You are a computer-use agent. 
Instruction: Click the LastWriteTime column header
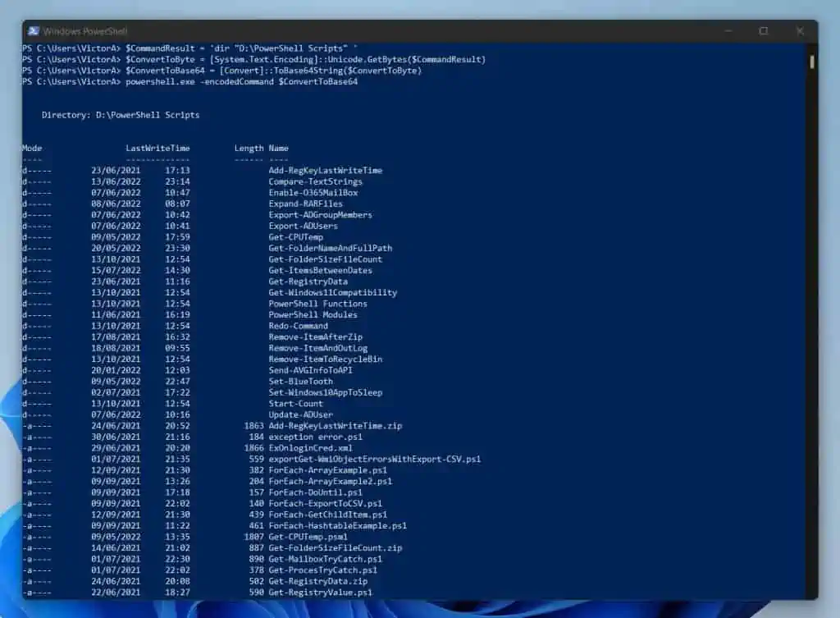pyautogui.click(x=157, y=148)
